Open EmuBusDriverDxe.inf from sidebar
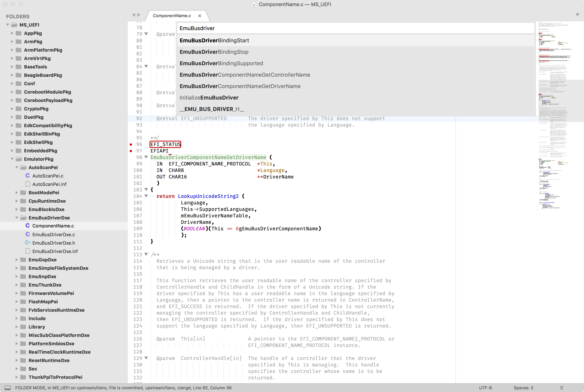The width and height of the screenshot is (584, 392). pos(55,251)
